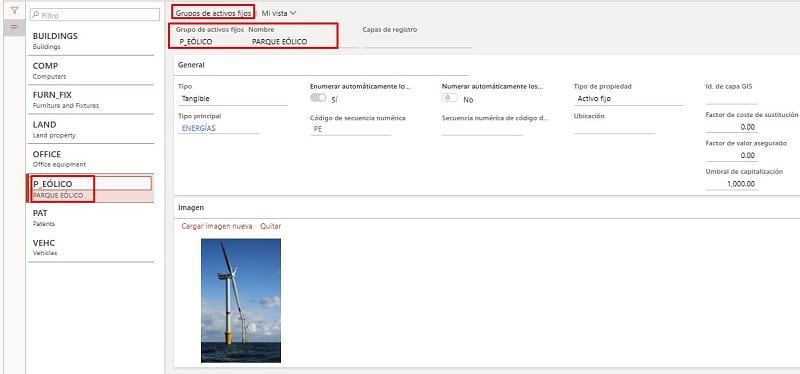
Task: Select the P_EÓLICO group row
Action: (91, 188)
